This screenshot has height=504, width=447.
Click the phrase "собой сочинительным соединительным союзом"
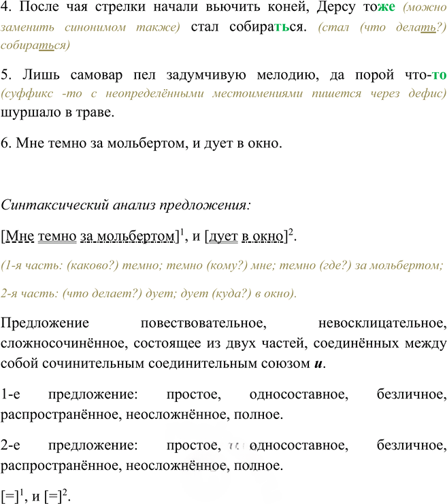tap(155, 364)
